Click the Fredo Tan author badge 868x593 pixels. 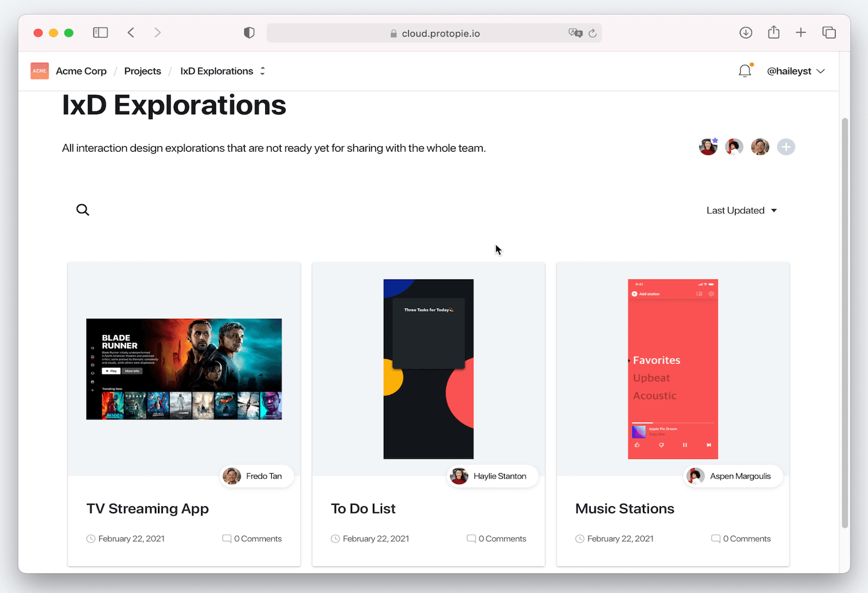(x=257, y=476)
